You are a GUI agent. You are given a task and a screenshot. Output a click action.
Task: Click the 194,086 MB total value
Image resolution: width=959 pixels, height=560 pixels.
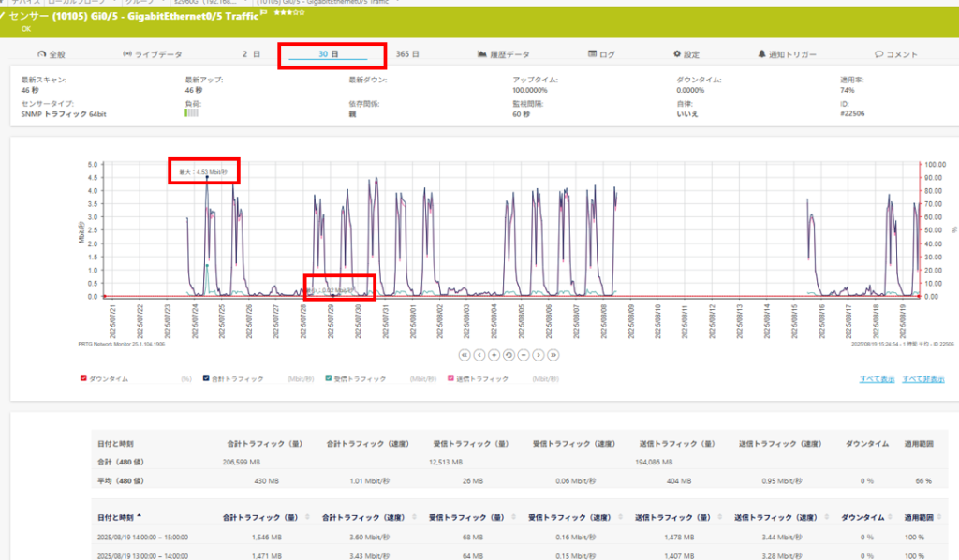[654, 463]
